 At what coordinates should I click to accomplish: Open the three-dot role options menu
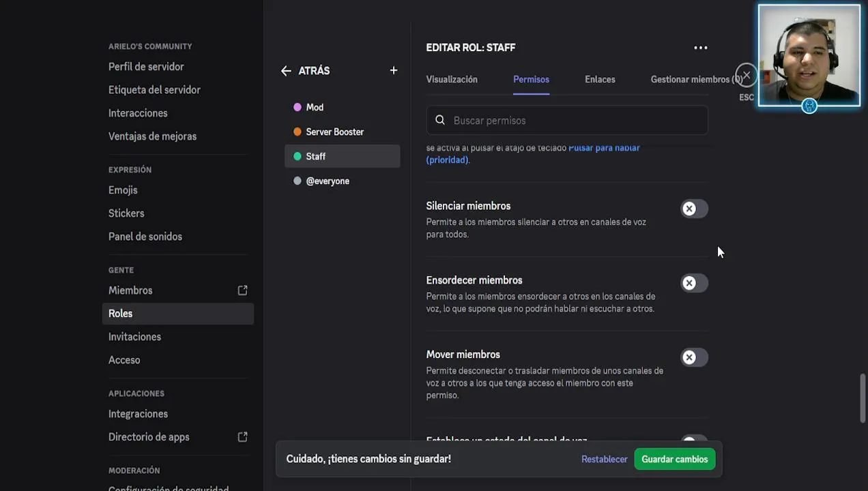[x=700, y=48]
